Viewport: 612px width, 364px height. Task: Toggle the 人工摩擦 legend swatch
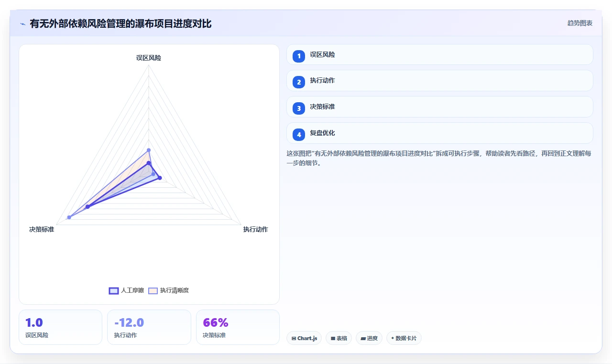coord(114,290)
